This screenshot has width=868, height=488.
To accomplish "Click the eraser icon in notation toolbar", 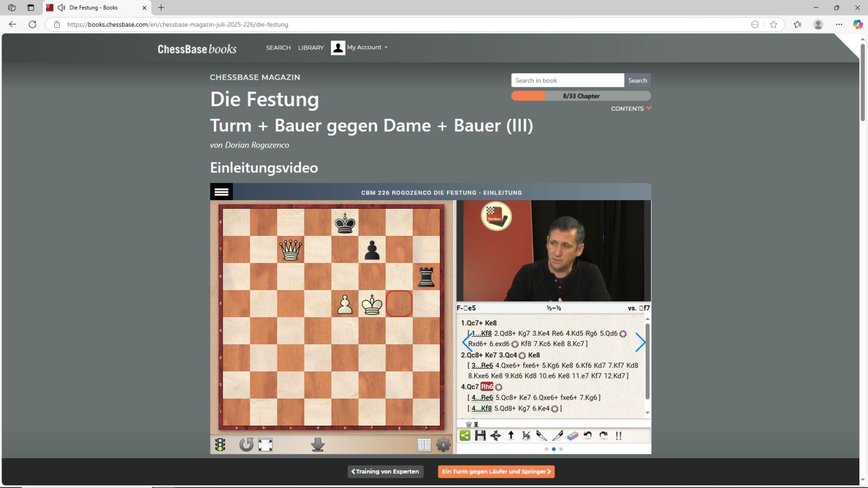I will click(x=572, y=435).
